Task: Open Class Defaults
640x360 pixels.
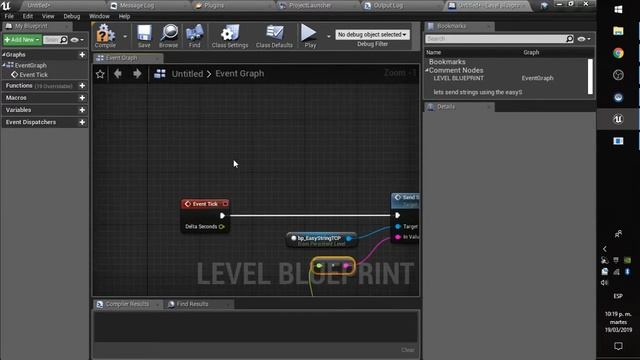Action: tap(274, 36)
